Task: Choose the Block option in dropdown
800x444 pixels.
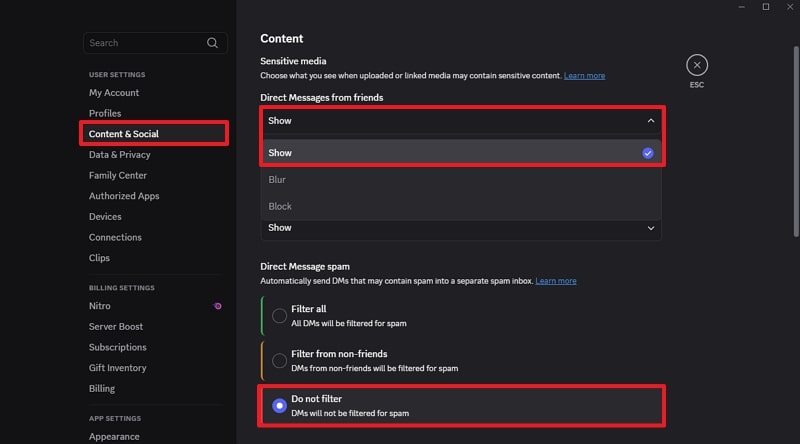Action: pos(461,206)
